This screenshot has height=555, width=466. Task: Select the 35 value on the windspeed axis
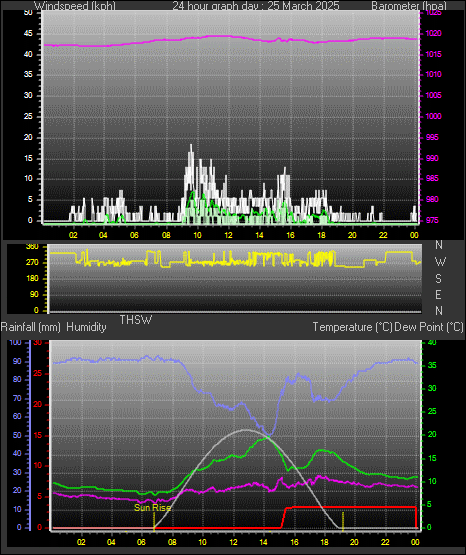[28, 74]
